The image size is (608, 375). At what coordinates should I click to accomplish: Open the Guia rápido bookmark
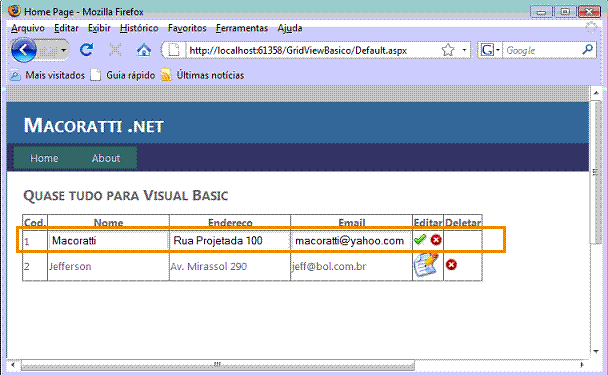click(123, 75)
